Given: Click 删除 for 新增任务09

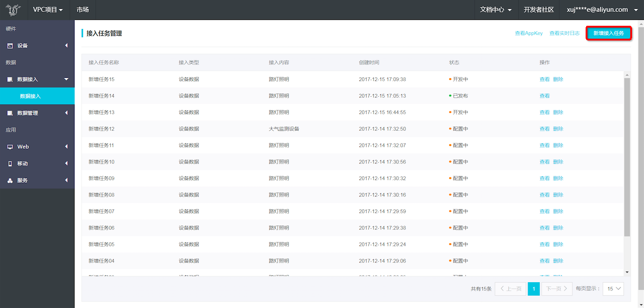Looking at the screenshot, I should coord(558,178).
